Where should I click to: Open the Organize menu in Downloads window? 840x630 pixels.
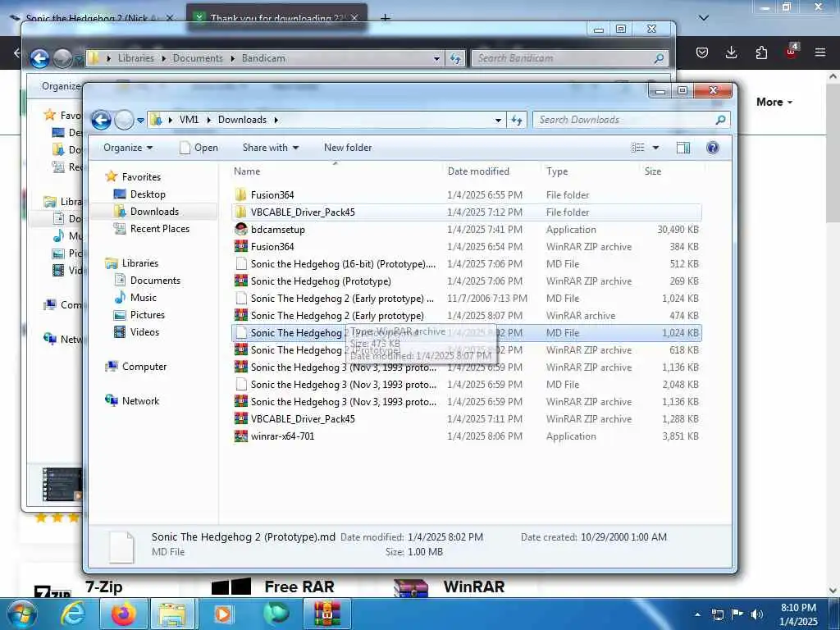click(x=127, y=148)
